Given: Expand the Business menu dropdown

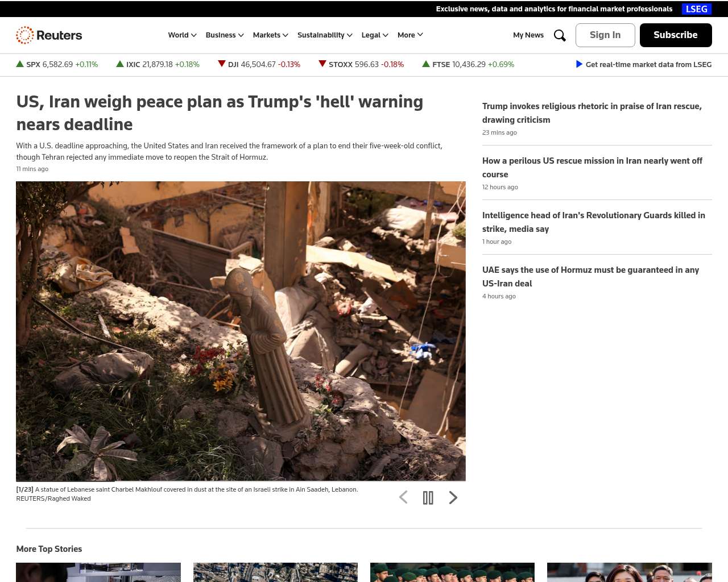Looking at the screenshot, I should click(225, 35).
